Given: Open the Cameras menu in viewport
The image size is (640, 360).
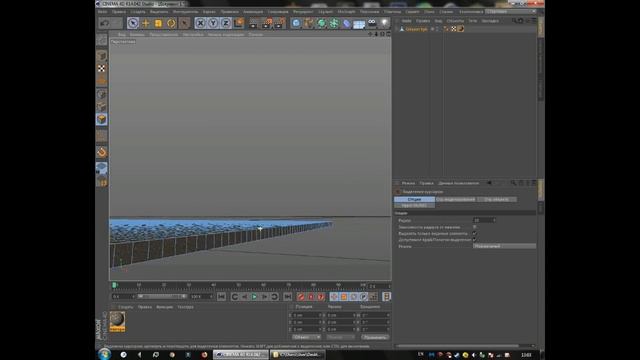Looking at the screenshot, I should point(137,35).
